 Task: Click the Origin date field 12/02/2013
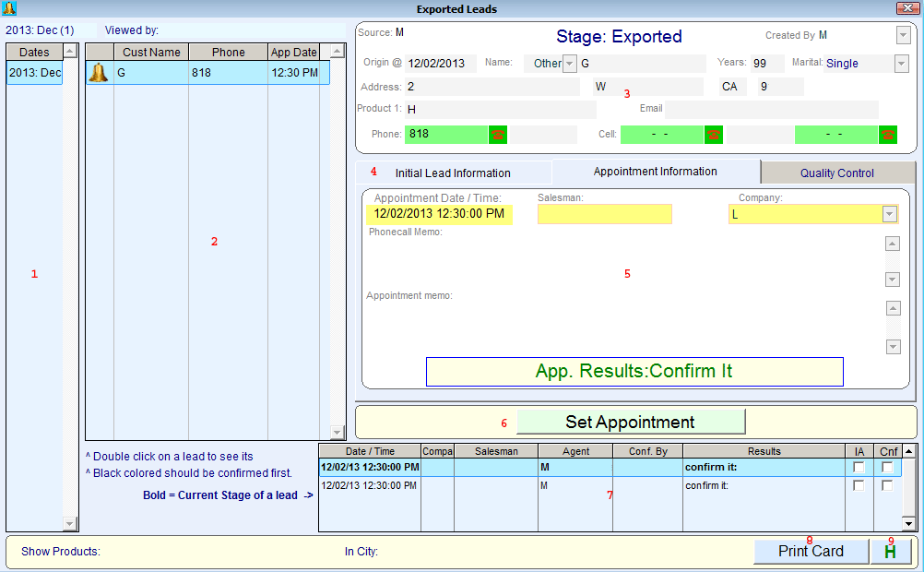440,63
